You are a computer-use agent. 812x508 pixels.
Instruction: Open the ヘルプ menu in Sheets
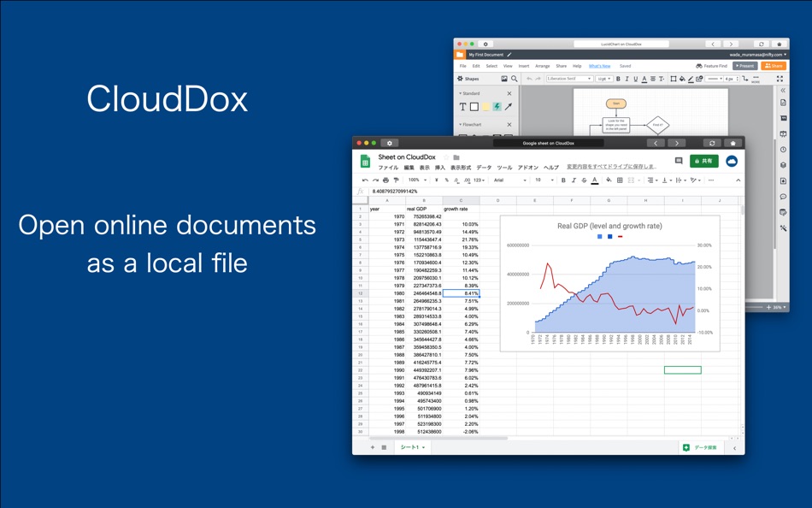coord(551,168)
